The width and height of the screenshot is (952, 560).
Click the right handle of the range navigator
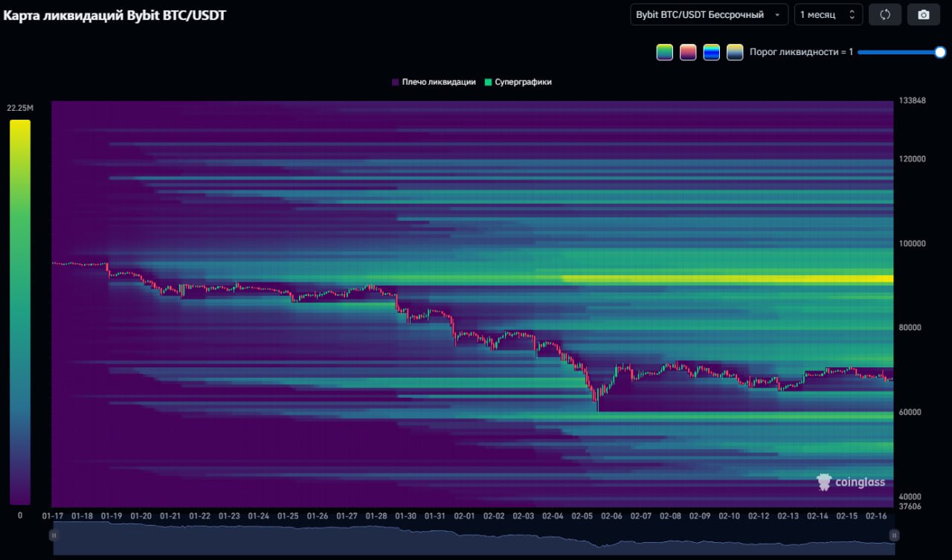click(x=894, y=535)
